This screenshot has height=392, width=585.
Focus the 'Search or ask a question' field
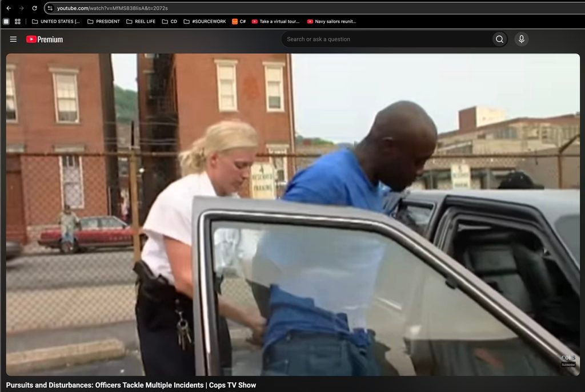coord(387,39)
